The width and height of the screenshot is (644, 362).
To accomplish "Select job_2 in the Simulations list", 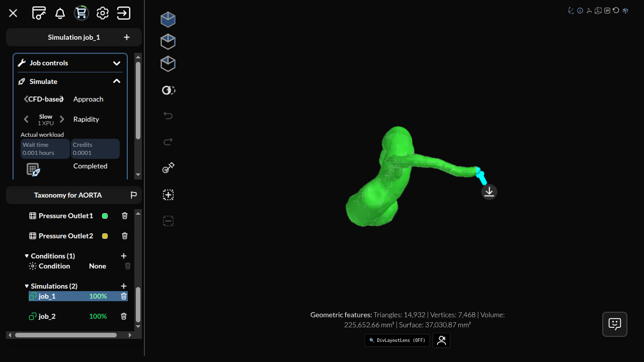I will click(47, 316).
